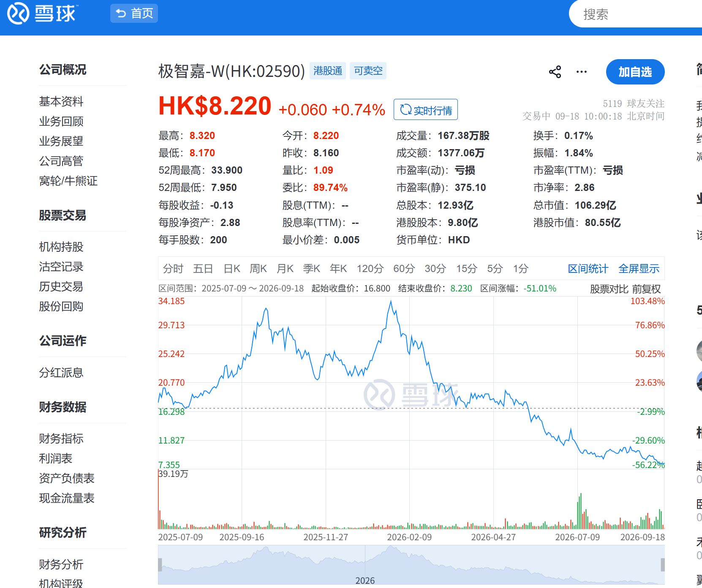Show the 1分 interval chart
702x588 pixels.
521,269
